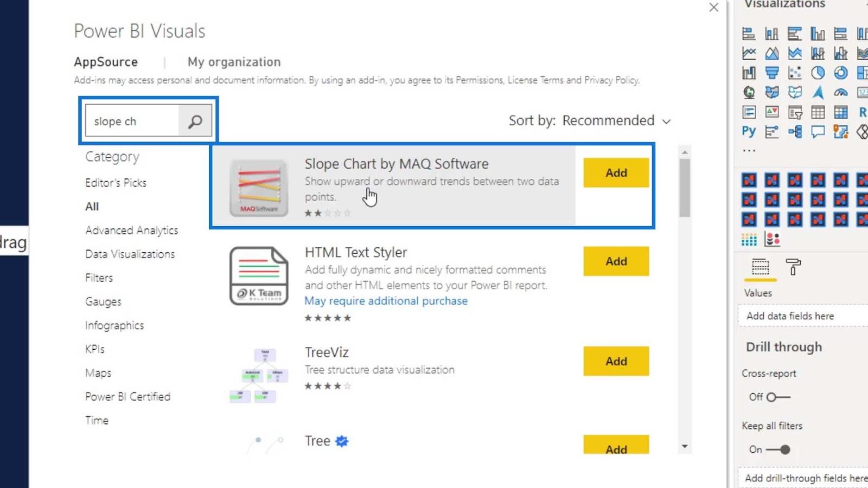Select the gauge visual icon
The height and width of the screenshot is (488, 868).
point(840,92)
